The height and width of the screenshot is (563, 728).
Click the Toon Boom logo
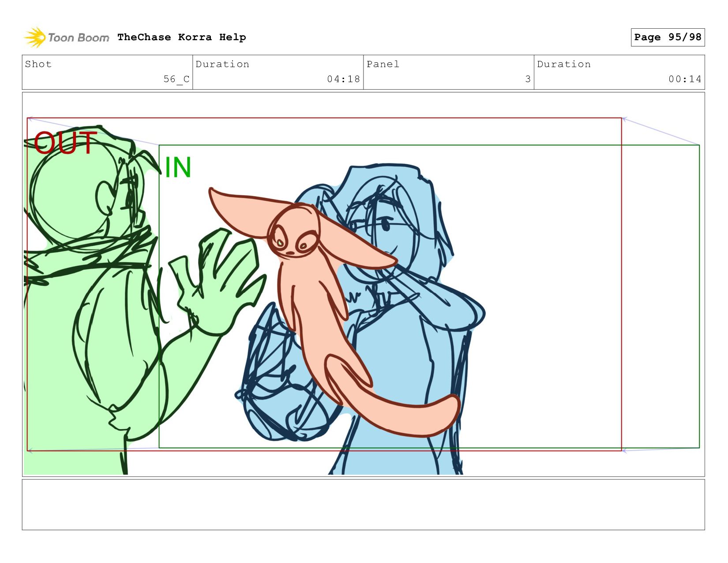coord(67,38)
